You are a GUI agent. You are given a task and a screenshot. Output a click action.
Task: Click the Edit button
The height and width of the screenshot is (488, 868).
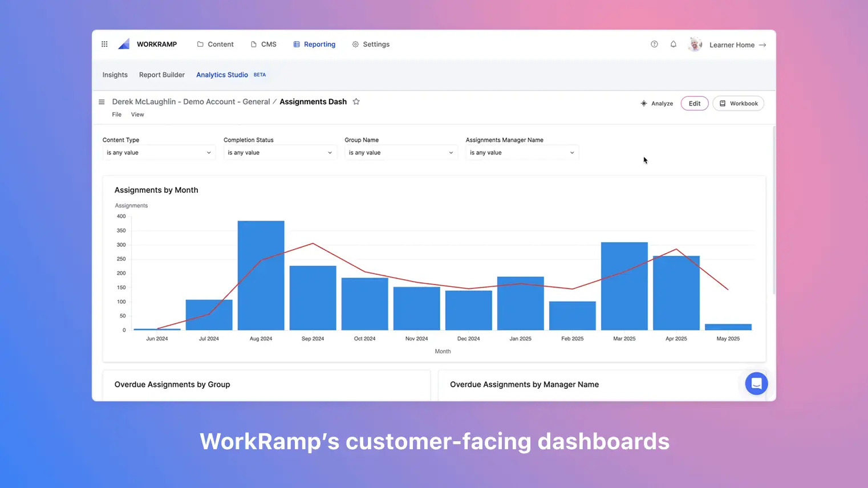tap(694, 103)
